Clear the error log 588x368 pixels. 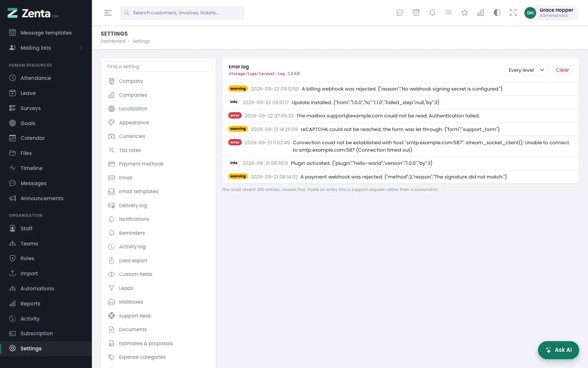click(562, 70)
